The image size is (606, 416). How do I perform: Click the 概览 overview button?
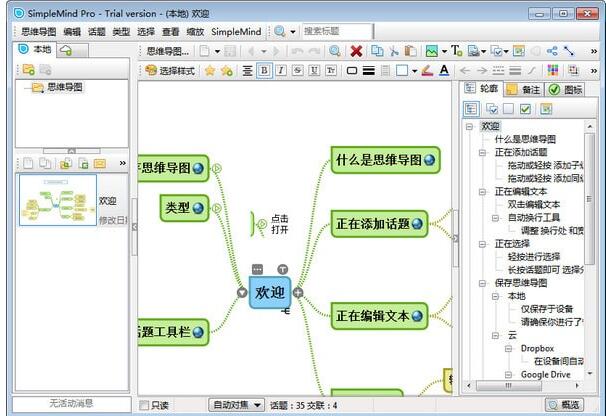(x=564, y=405)
